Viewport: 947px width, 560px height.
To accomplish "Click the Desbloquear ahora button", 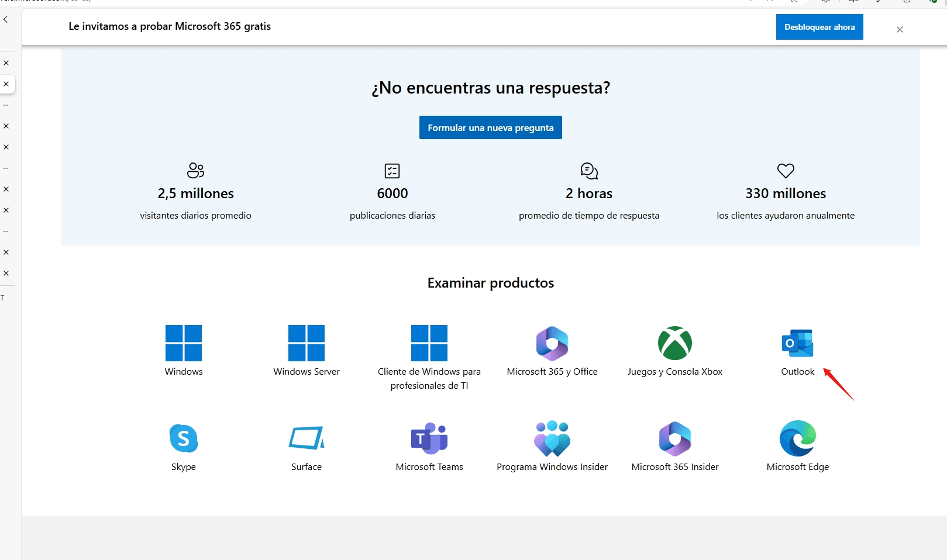I will click(819, 27).
